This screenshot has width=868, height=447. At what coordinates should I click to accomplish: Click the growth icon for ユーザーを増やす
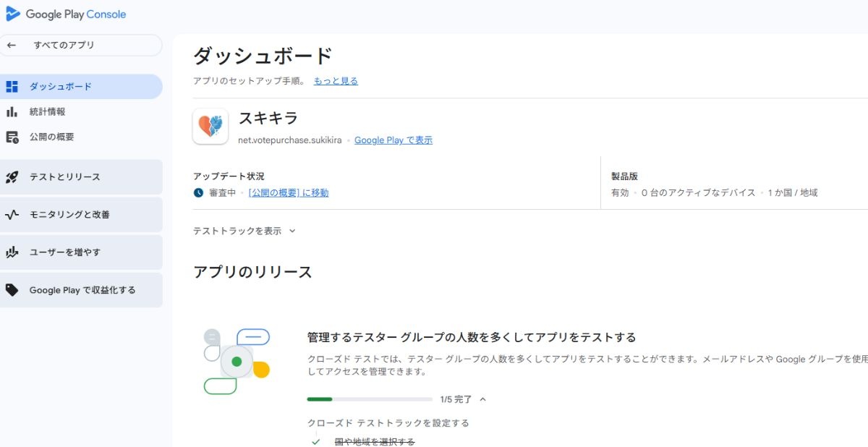12,252
